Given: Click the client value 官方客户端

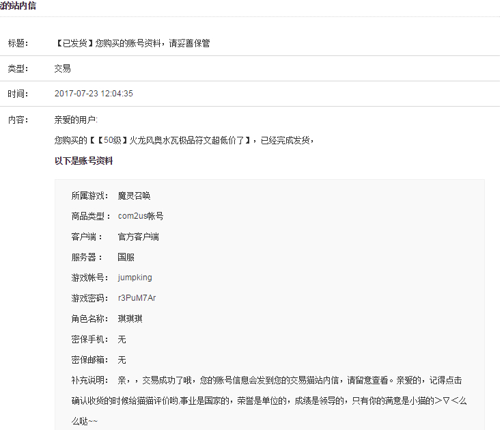Looking at the screenshot, I should (x=138, y=237).
